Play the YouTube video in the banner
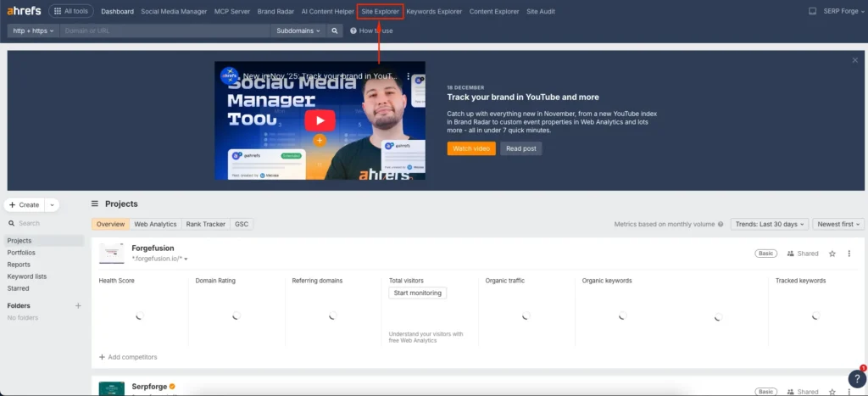Viewport: 868px width, 396px height. [x=320, y=120]
